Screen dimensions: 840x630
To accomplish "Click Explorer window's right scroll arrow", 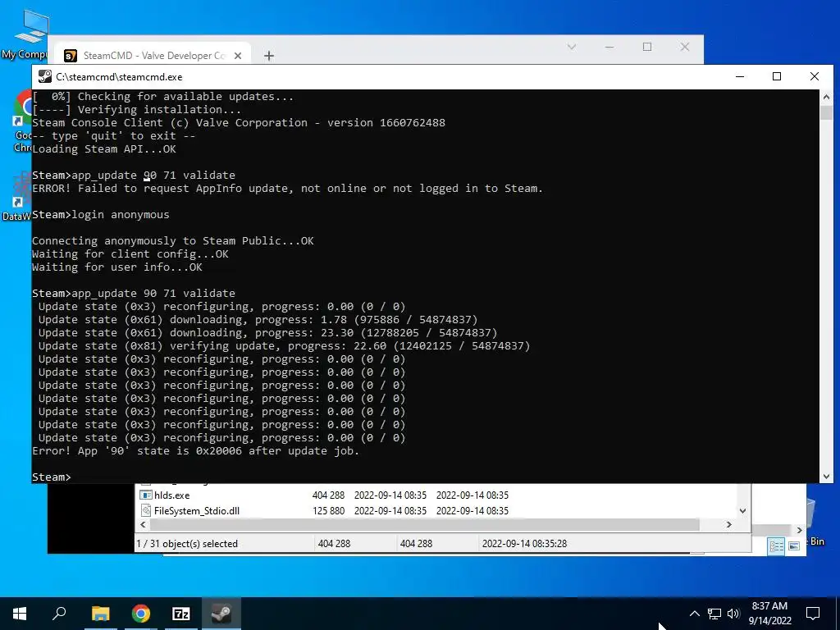I will 799,530.
